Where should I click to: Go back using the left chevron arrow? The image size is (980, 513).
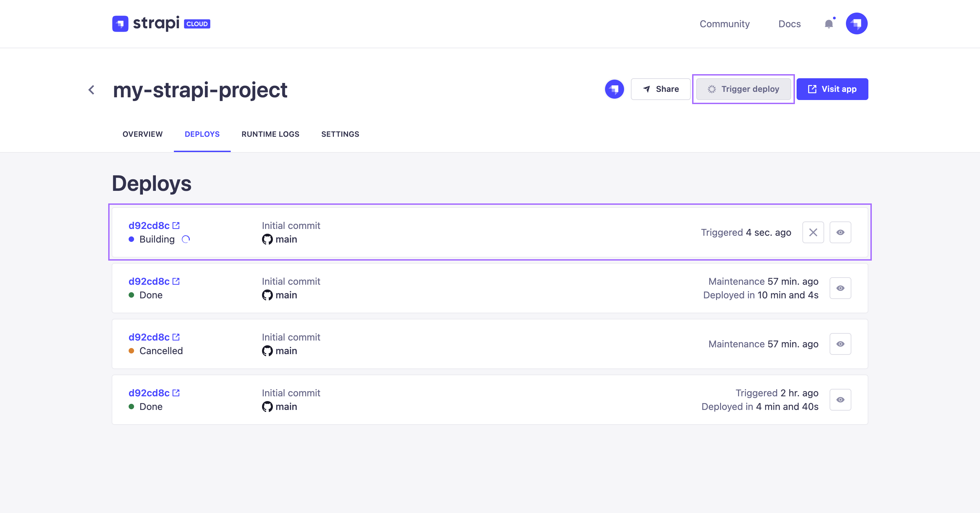point(91,90)
